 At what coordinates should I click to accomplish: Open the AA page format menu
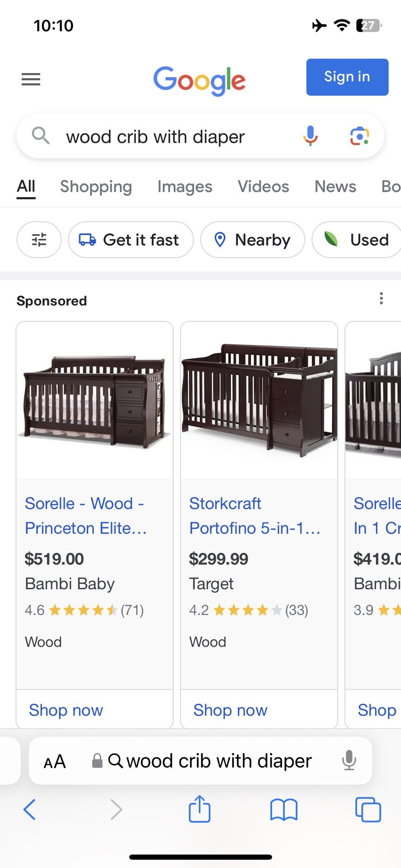(55, 762)
